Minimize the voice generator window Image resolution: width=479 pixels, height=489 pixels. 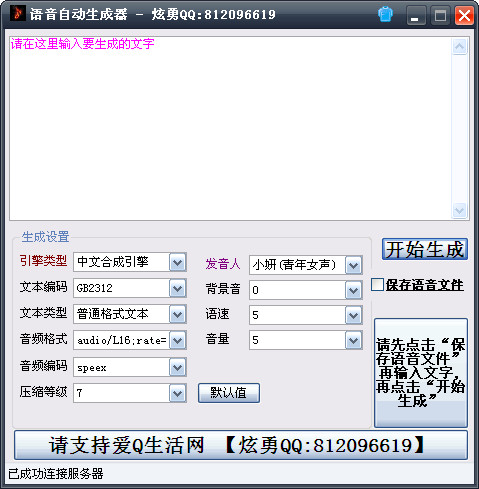pos(416,15)
